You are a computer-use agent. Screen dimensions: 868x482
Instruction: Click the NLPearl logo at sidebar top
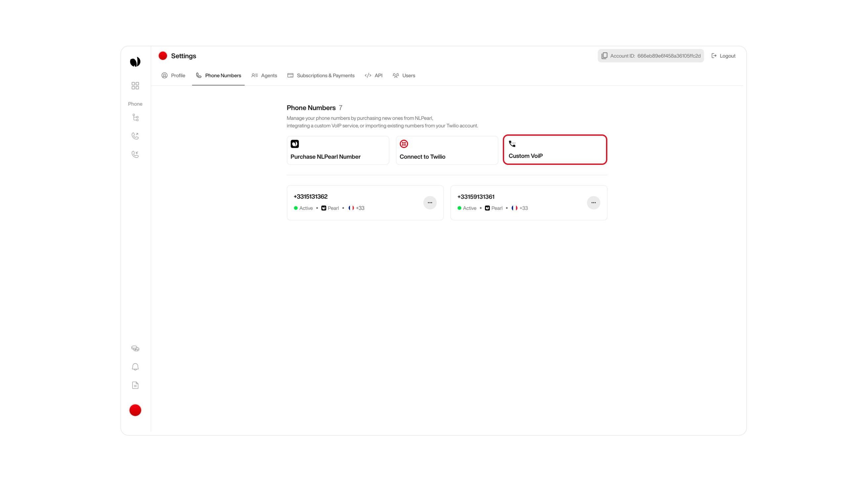coord(135,61)
